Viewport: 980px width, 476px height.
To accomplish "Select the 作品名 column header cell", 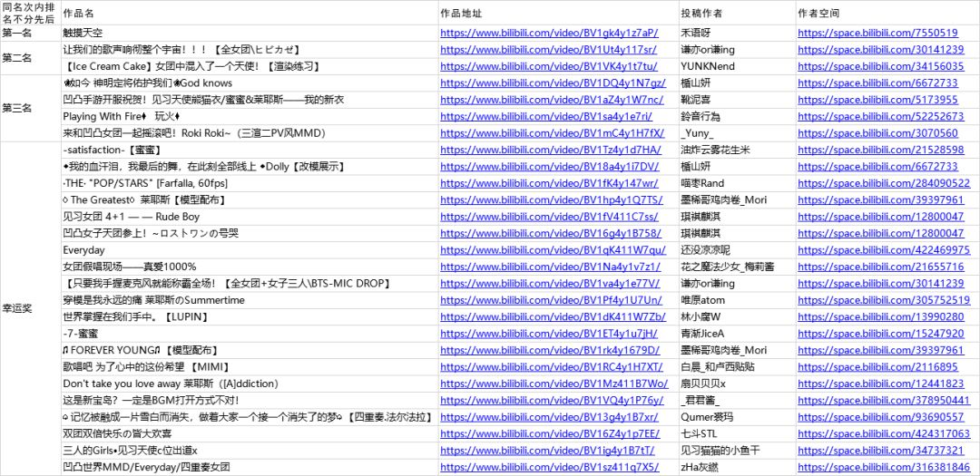I will tap(249, 14).
